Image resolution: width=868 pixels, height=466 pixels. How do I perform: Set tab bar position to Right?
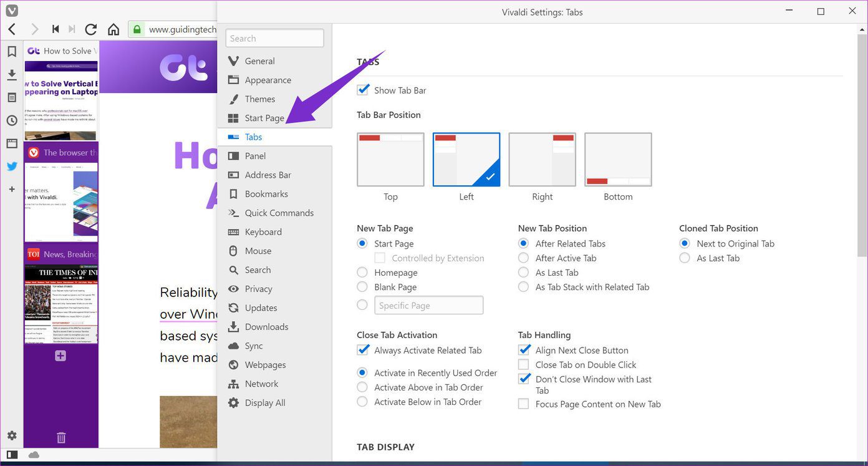click(x=542, y=160)
